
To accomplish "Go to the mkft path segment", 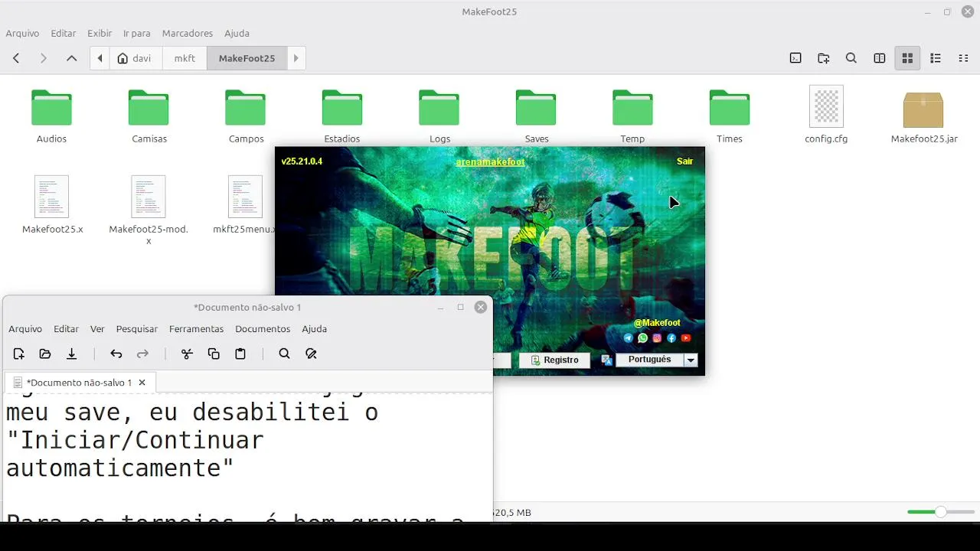I will (x=185, y=58).
